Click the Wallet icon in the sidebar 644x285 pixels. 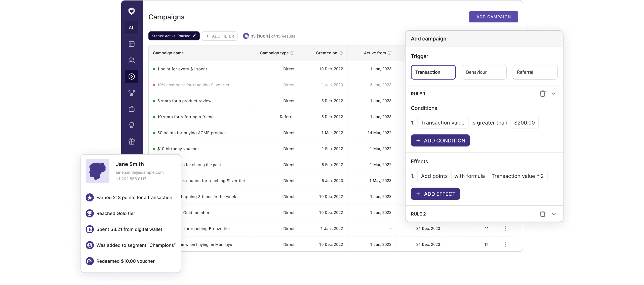click(132, 109)
